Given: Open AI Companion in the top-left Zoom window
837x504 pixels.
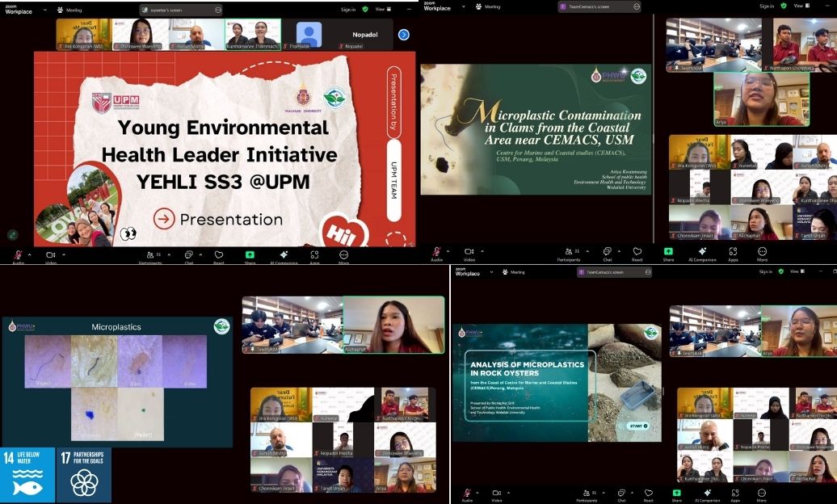Looking at the screenshot, I should click(x=284, y=254).
